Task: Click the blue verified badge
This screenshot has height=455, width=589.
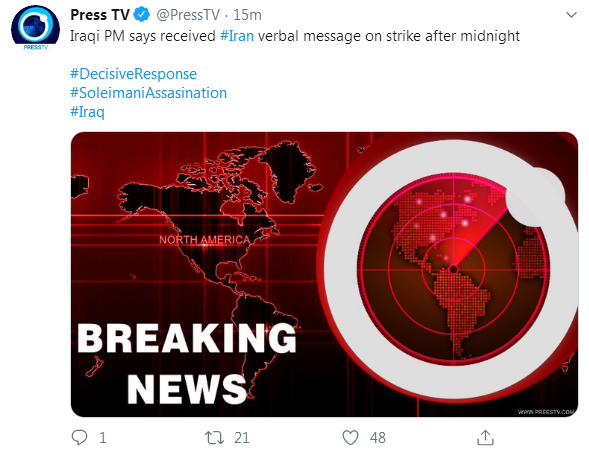Action: [142, 15]
